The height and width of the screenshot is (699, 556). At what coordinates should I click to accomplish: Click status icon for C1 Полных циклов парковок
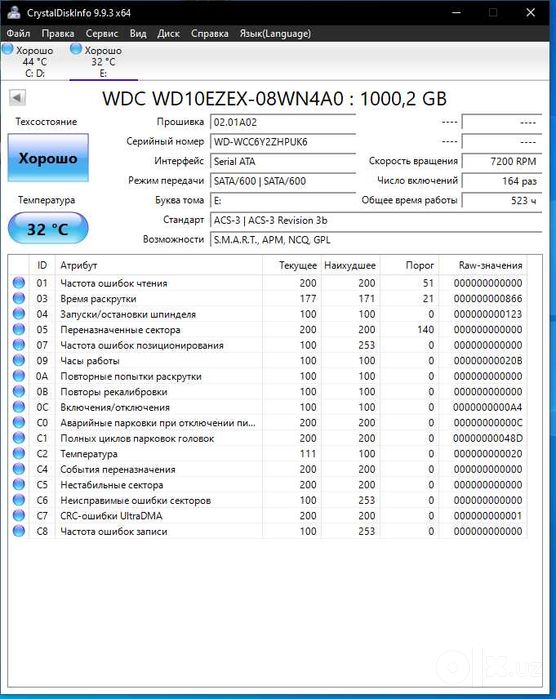19,438
